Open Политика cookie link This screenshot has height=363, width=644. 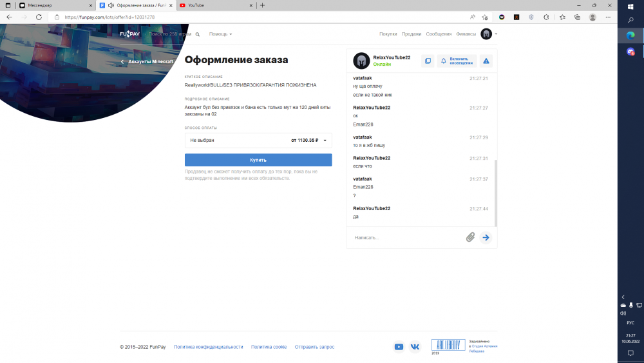pyautogui.click(x=269, y=347)
